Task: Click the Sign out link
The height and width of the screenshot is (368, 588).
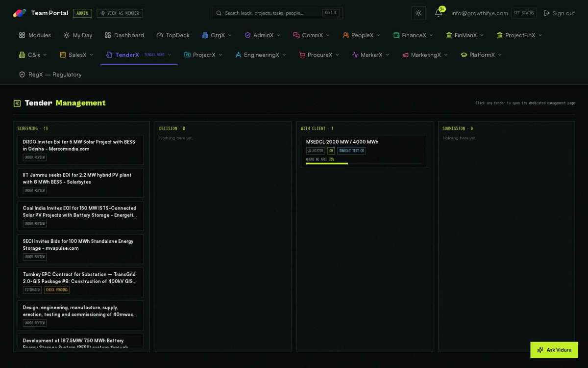Action: click(559, 13)
